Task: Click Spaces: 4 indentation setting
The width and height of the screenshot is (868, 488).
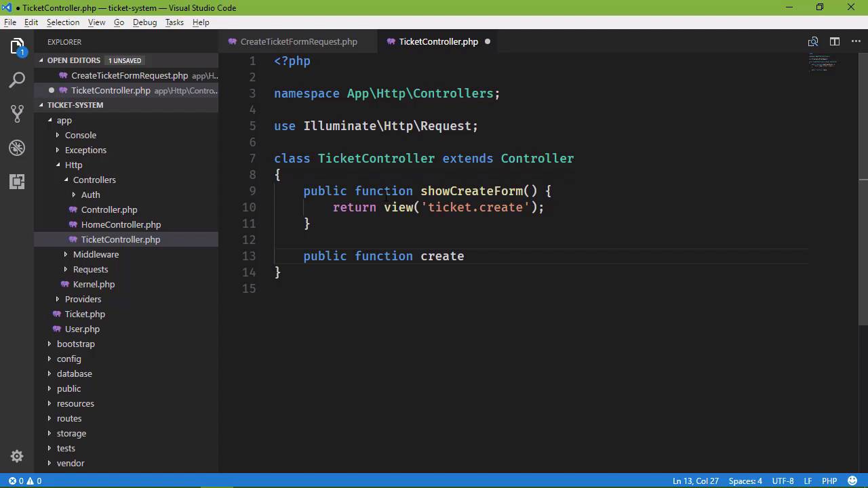Action: [745, 481]
